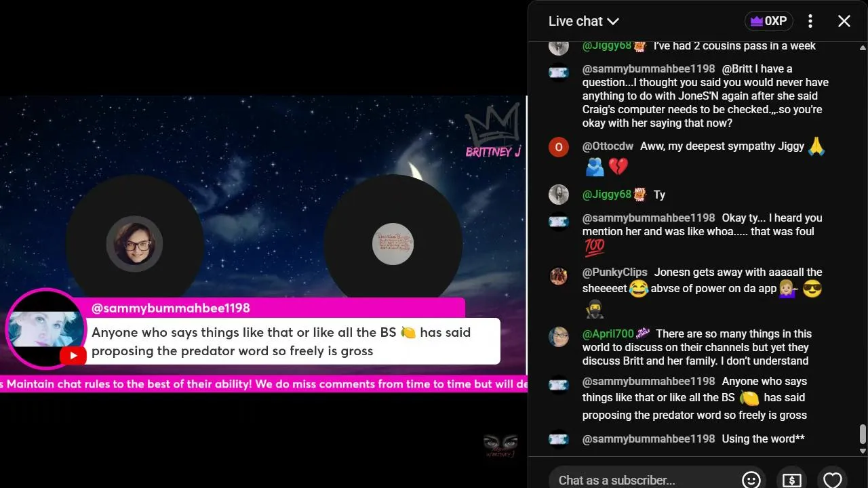
Task: Click the chat scrollbar down arrow
Action: tap(863, 451)
